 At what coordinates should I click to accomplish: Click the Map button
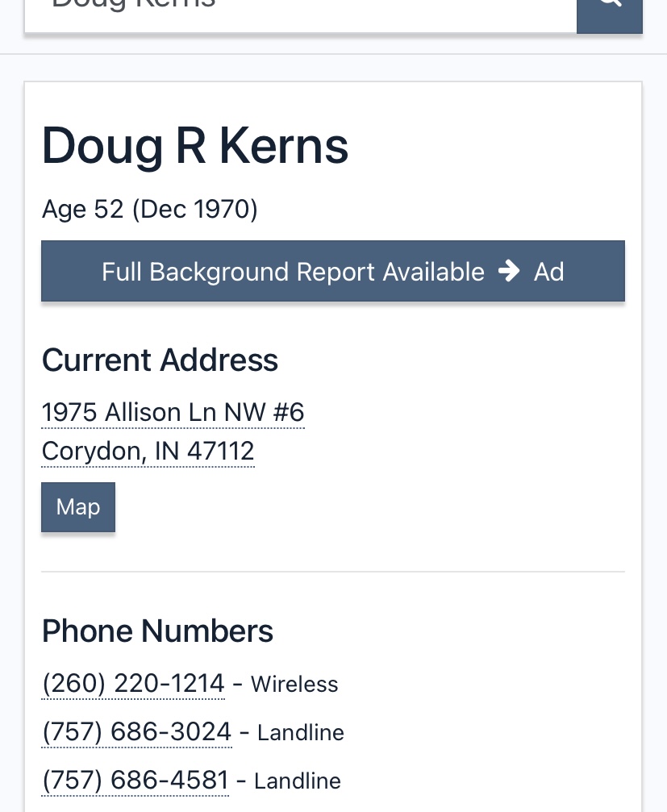[78, 507]
